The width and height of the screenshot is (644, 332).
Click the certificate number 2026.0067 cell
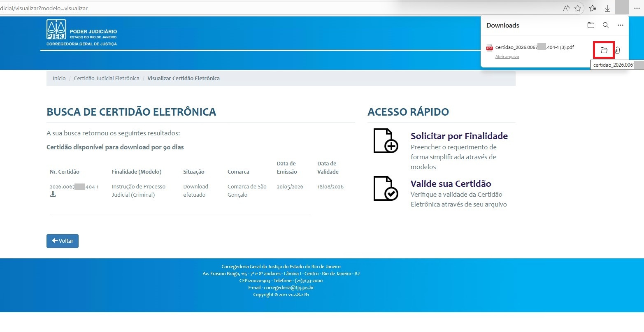(x=74, y=187)
